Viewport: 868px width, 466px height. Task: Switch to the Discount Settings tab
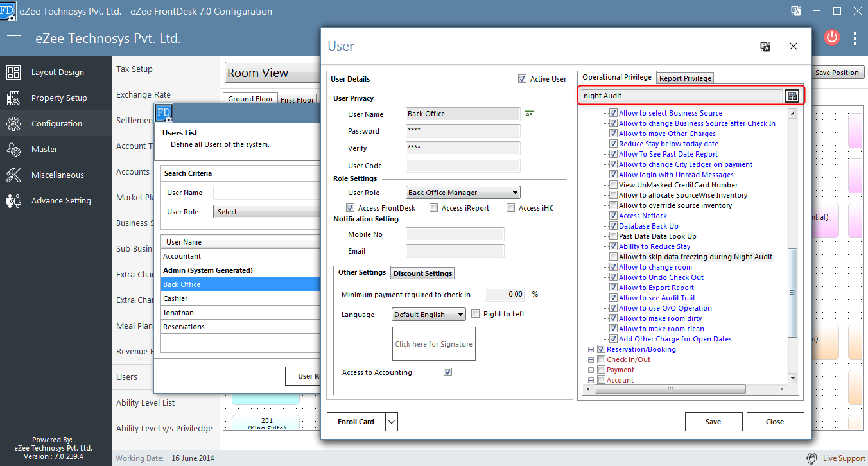(423, 273)
